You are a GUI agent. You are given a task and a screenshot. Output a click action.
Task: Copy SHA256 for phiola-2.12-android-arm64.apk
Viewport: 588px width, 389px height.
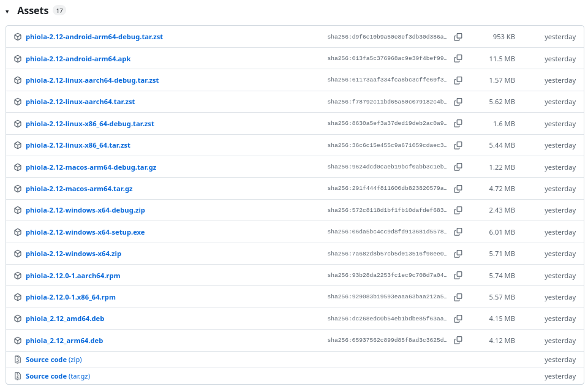[x=458, y=59]
